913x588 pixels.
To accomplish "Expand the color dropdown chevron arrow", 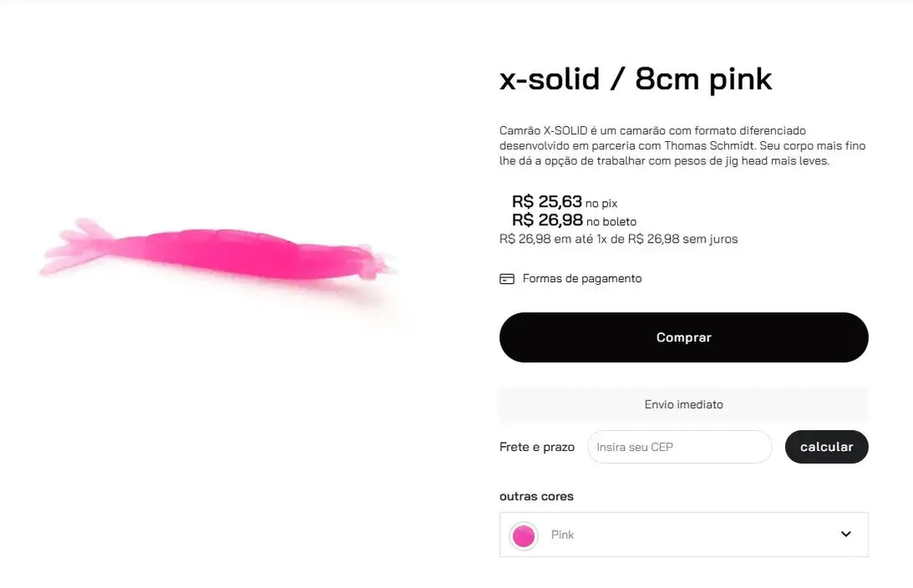I will click(x=846, y=534).
